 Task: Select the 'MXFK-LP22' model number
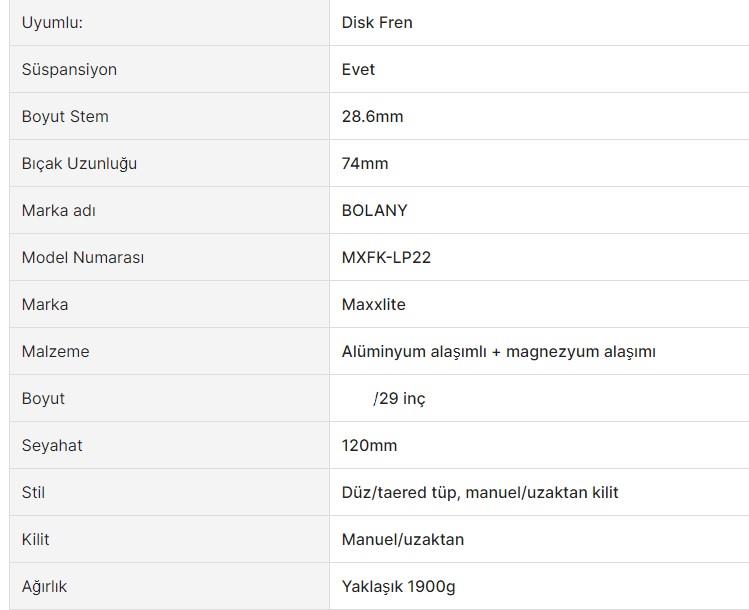pos(386,257)
